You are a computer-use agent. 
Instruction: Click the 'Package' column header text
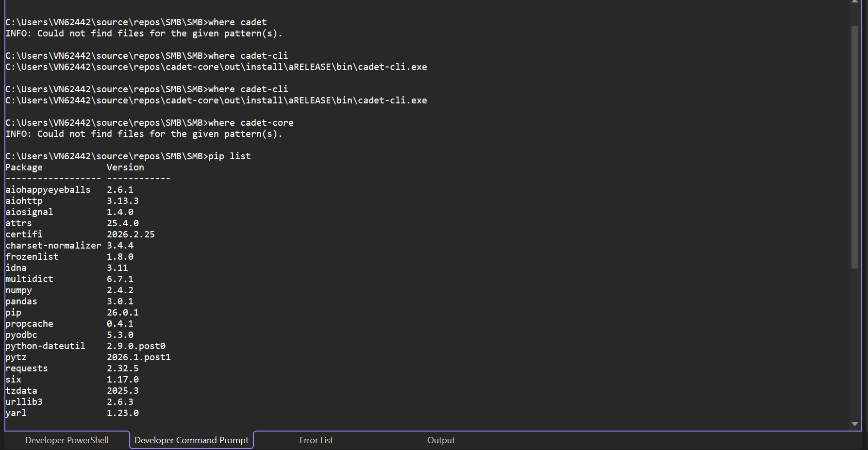click(x=24, y=167)
